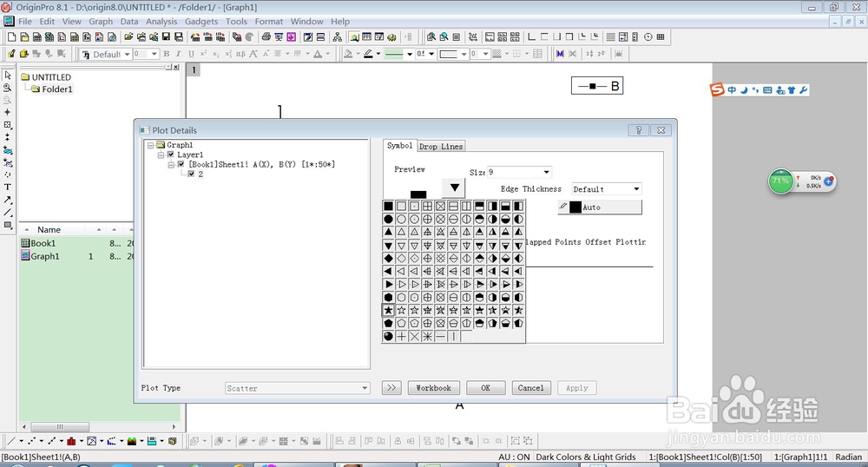Click the >> expand panel button
Screen dimensions: 868x467
pyautogui.click(x=391, y=388)
